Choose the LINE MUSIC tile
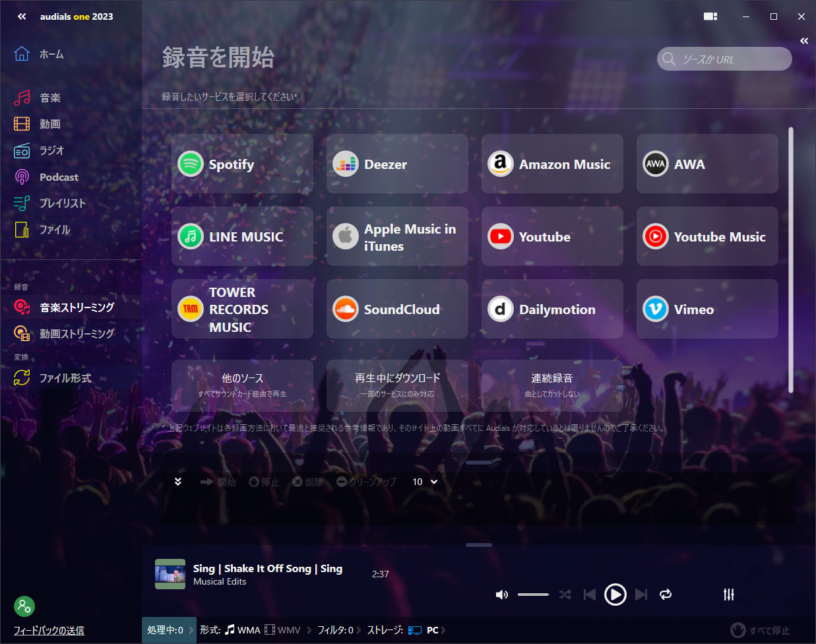Image resolution: width=816 pixels, height=644 pixels. point(242,236)
